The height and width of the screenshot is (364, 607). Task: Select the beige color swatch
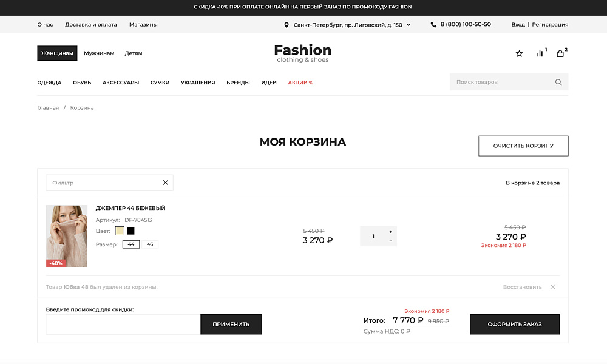[120, 231]
